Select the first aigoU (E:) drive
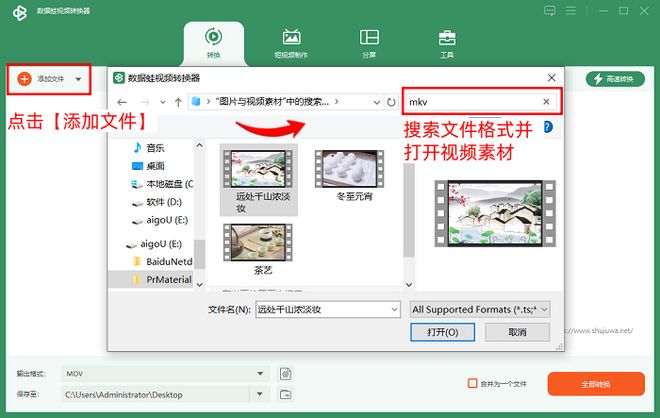This screenshot has width=660, height=418. pos(160,220)
